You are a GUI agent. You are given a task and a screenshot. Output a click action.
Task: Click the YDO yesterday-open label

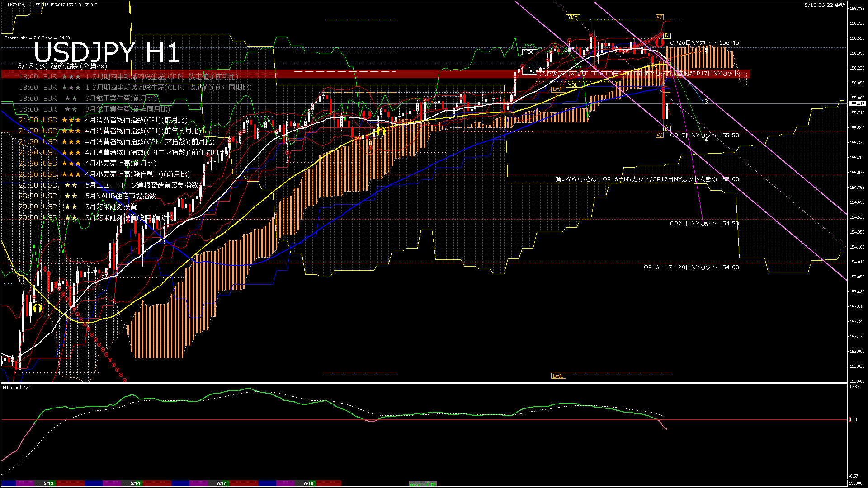[x=529, y=71]
